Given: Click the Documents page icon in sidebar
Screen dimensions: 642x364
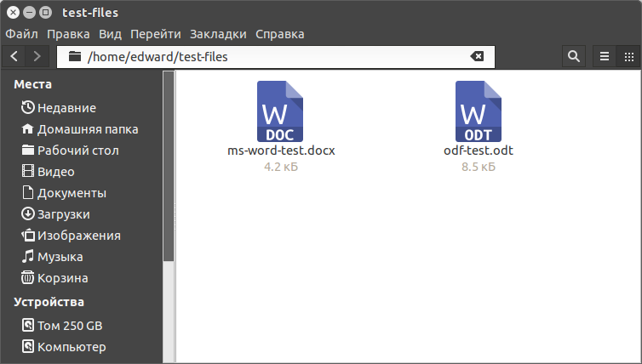Looking at the screenshot, I should 28,193.
